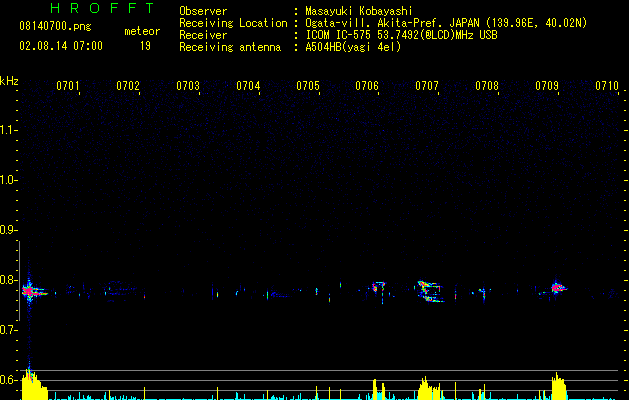629x400 pixels.
Task: Select the filename 08140700.png
Action: pos(55,27)
